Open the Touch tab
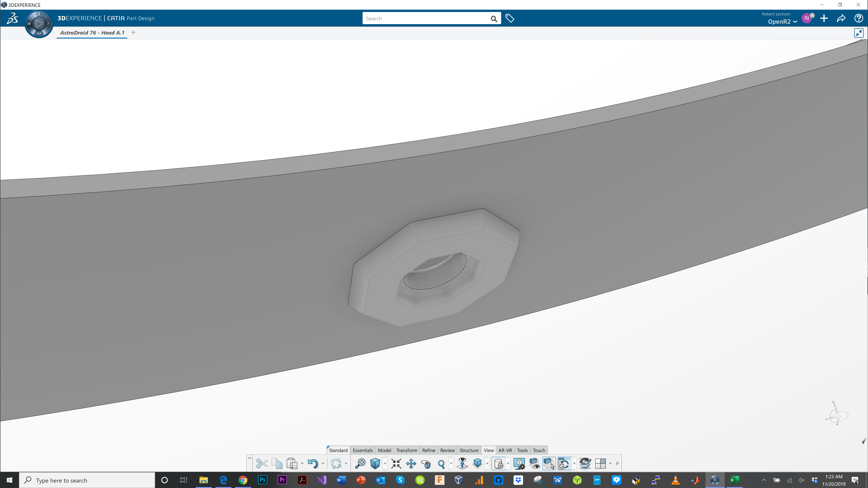The height and width of the screenshot is (488, 868). (x=539, y=450)
